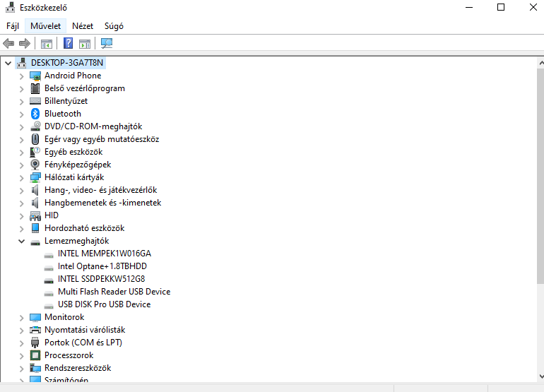Click the speaker icon beside Hangbemenetek és -kimenetek
The height and width of the screenshot is (392, 544).
(35, 203)
